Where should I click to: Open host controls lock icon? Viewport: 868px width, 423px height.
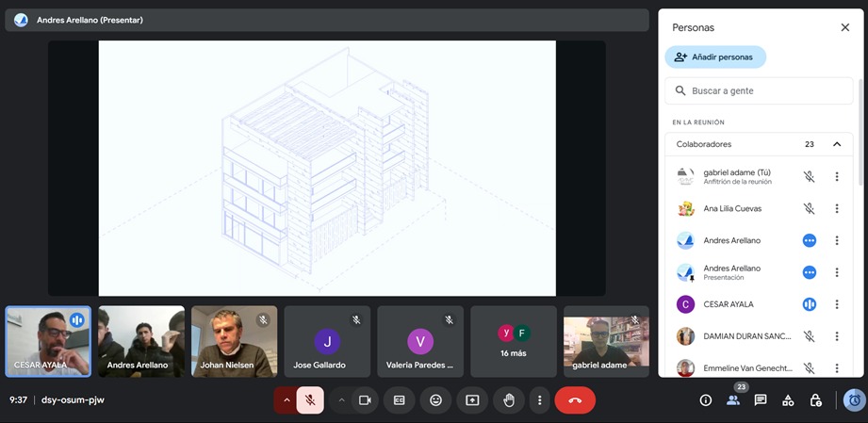(815, 400)
